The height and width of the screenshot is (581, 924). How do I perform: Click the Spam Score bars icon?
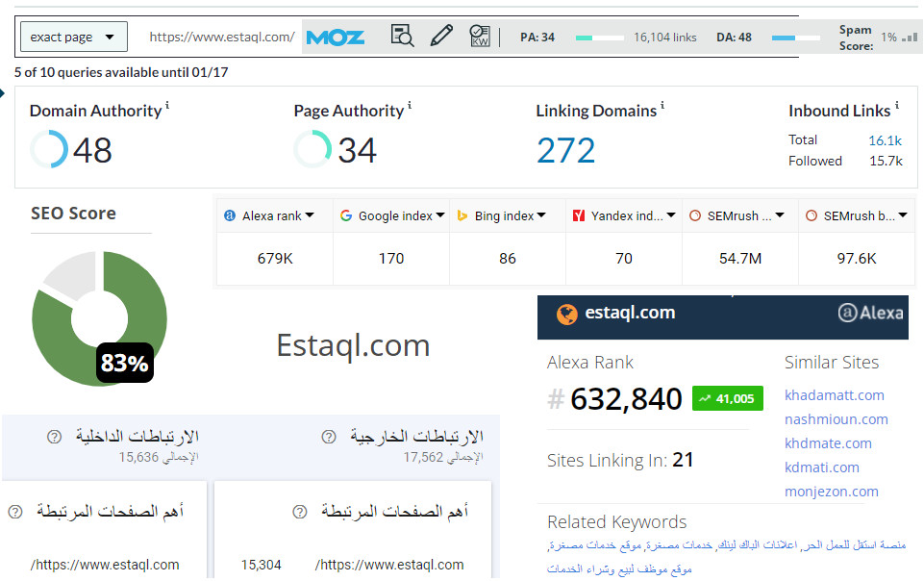click(910, 38)
